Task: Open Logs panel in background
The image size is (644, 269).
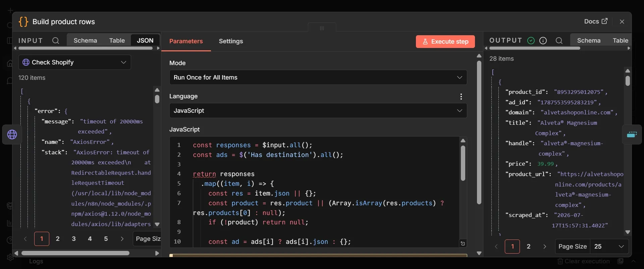Action: click(x=36, y=261)
